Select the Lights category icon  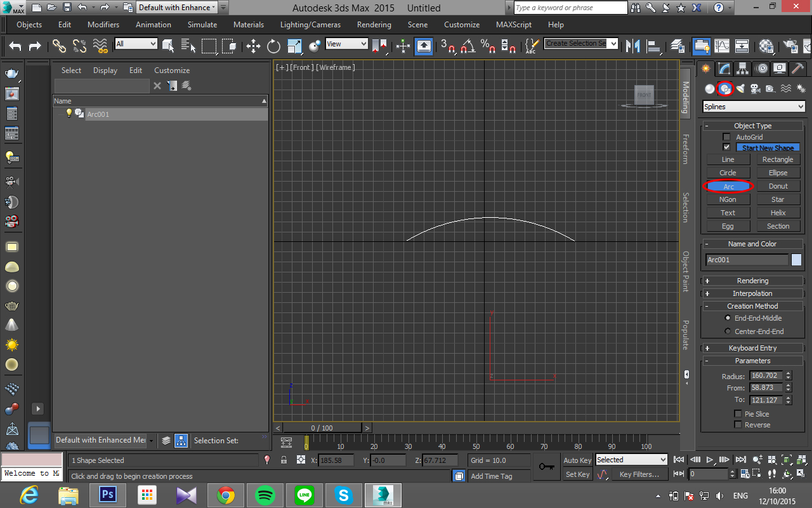[x=740, y=89]
